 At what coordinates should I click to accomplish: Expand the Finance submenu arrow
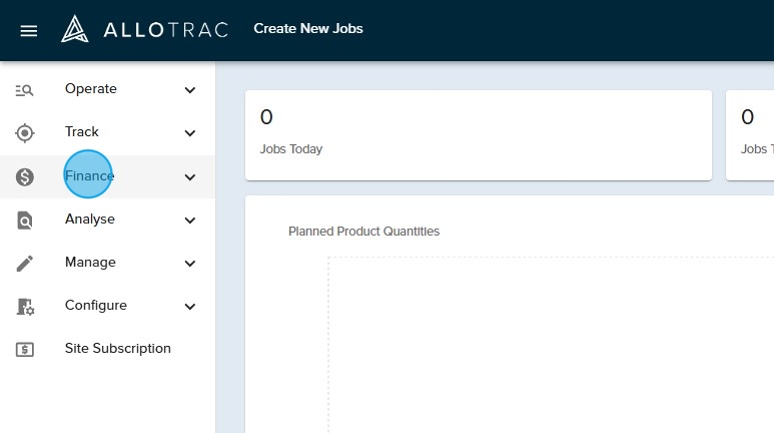coord(190,177)
